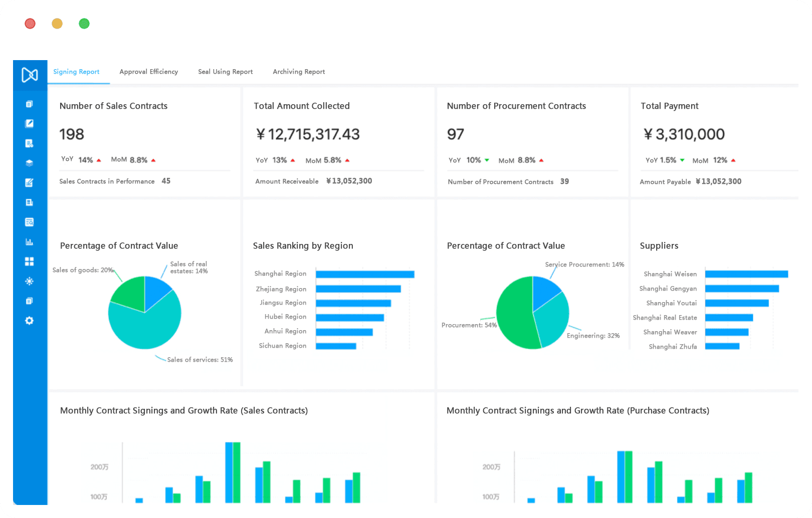812x518 pixels.
Task: Click the Shanghai Weisen supplier bar
Action: coord(746,274)
